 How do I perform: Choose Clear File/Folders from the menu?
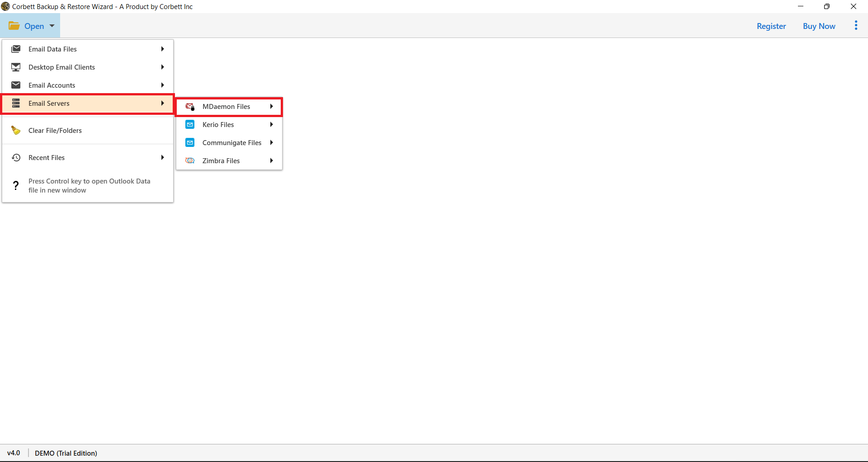click(88, 130)
